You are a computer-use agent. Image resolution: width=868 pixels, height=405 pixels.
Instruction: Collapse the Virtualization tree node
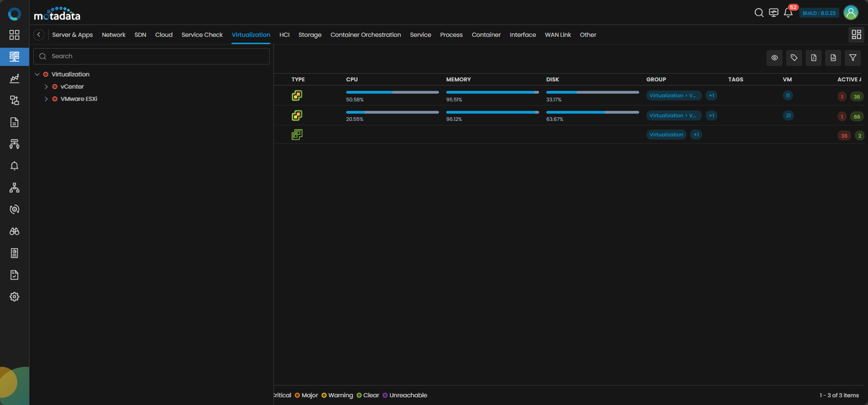(x=37, y=74)
